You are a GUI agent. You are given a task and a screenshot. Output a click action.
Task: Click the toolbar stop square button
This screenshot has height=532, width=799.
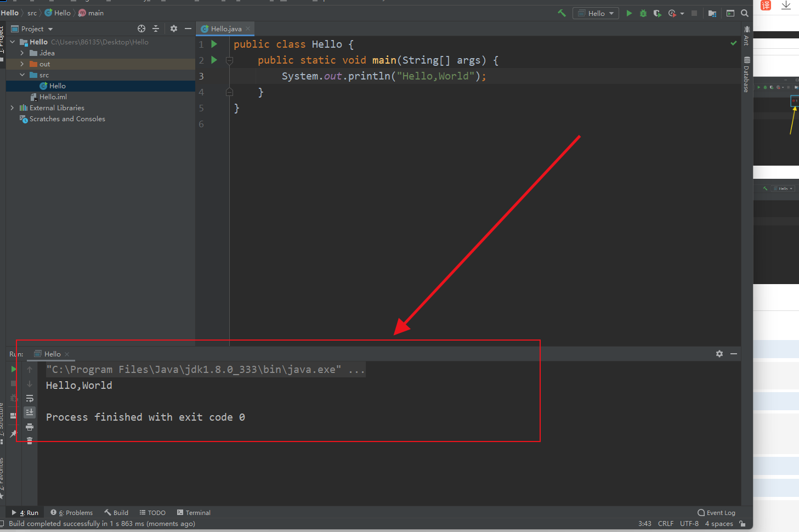coord(694,13)
